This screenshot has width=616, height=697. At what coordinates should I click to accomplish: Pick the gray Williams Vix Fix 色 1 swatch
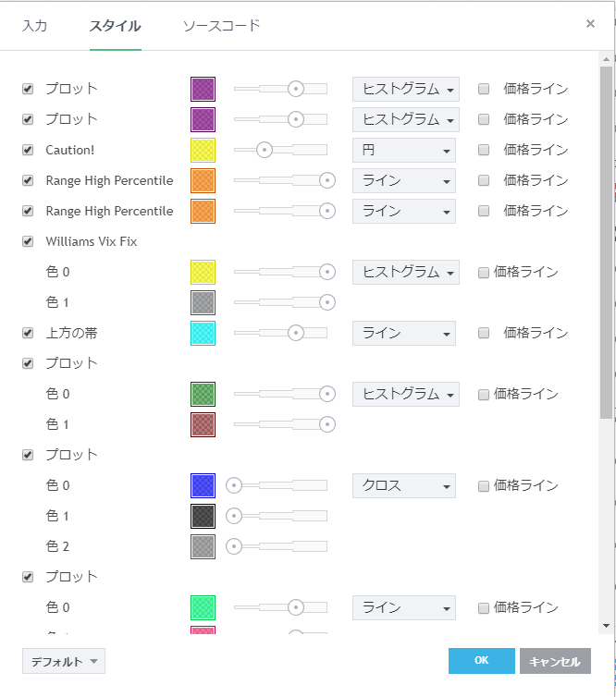203,302
